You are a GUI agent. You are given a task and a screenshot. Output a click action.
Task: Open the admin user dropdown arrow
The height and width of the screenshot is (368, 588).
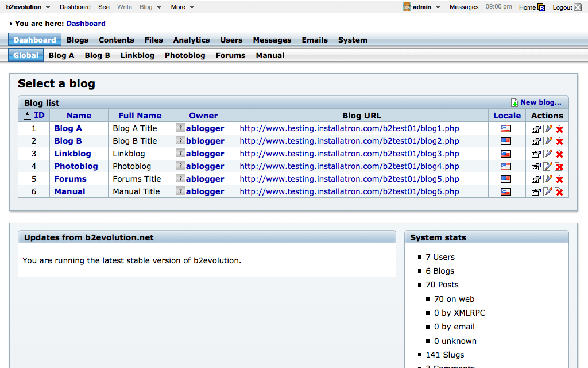tap(438, 7)
